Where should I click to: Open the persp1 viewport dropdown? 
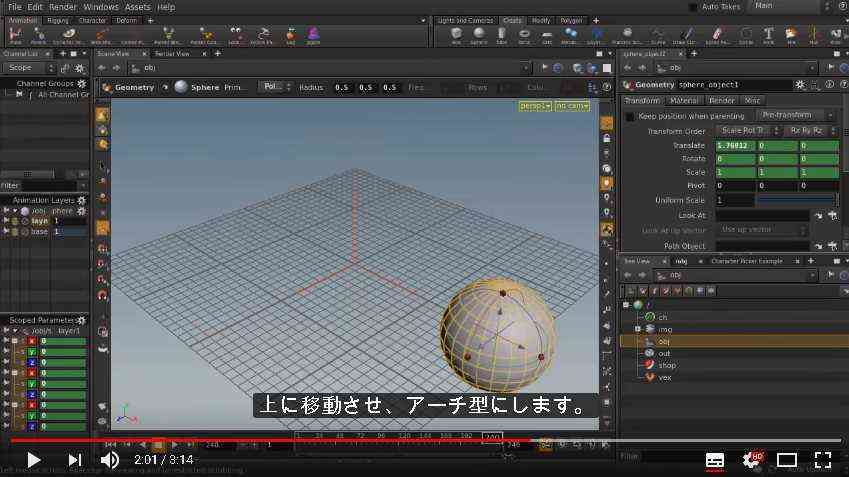point(535,106)
